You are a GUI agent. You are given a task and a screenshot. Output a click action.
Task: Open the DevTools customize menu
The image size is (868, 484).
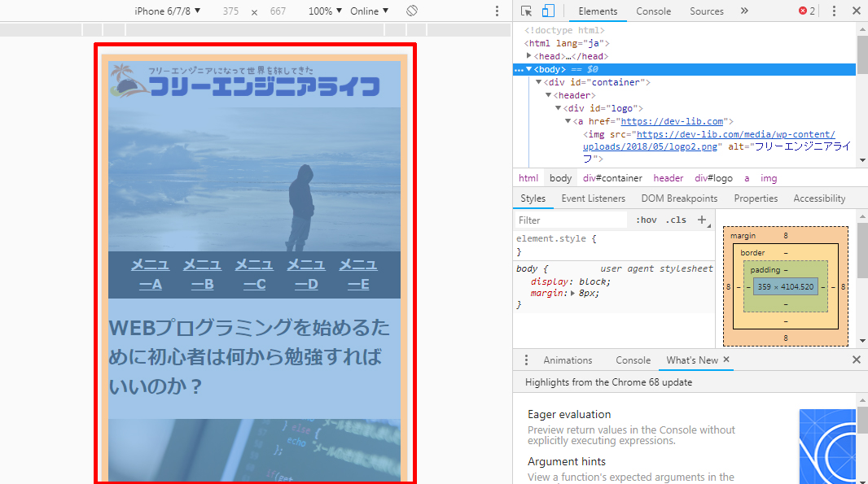834,11
